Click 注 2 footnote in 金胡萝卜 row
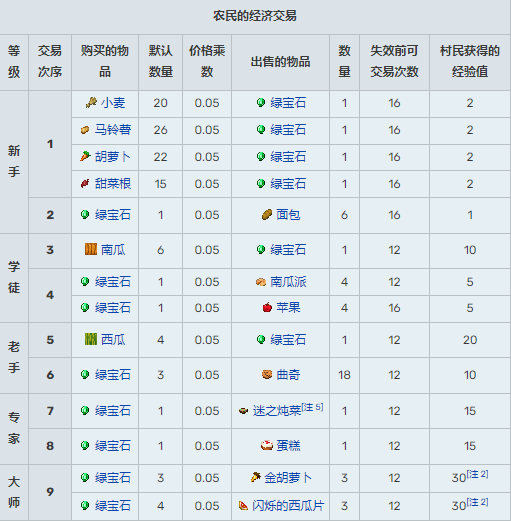The width and height of the screenshot is (511, 521). (x=477, y=474)
